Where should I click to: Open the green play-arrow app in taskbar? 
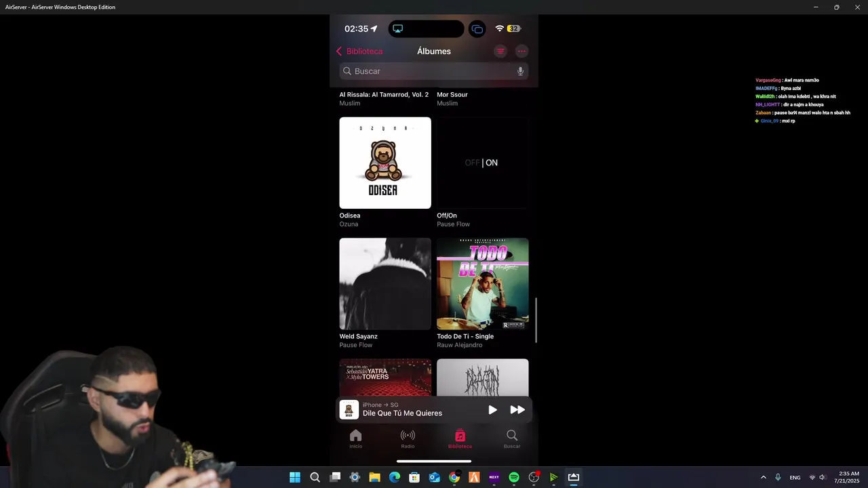coord(554,477)
